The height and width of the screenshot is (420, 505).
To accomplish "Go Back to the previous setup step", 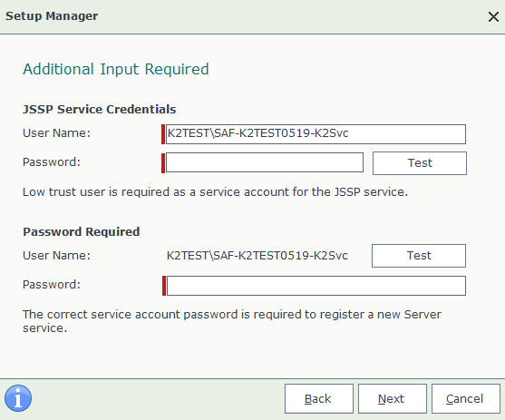I will [319, 399].
